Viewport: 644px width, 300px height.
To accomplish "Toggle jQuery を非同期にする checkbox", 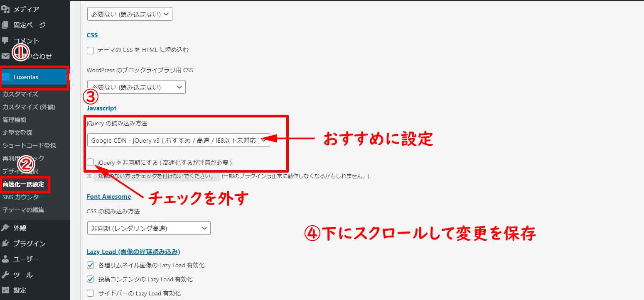I will tap(91, 162).
